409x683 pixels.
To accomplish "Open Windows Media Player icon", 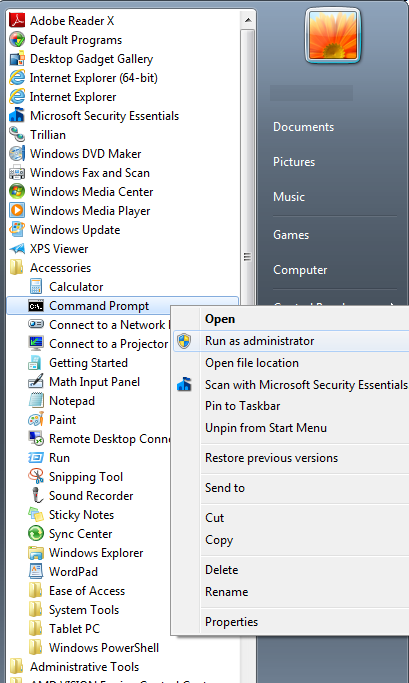I will point(17,210).
